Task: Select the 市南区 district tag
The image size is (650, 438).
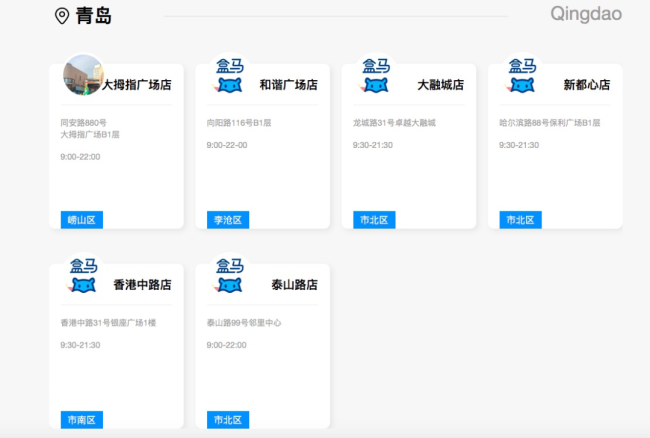Action: pyautogui.click(x=82, y=420)
